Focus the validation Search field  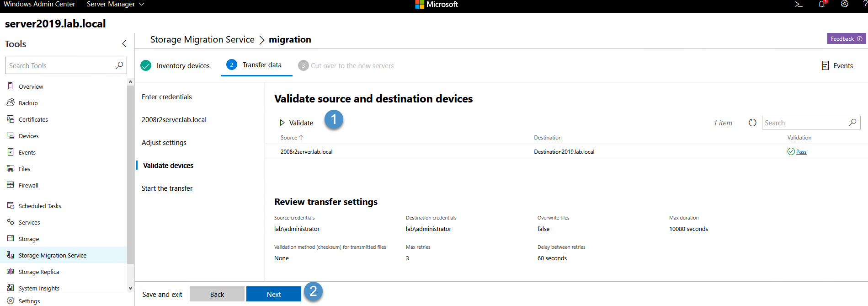811,123
